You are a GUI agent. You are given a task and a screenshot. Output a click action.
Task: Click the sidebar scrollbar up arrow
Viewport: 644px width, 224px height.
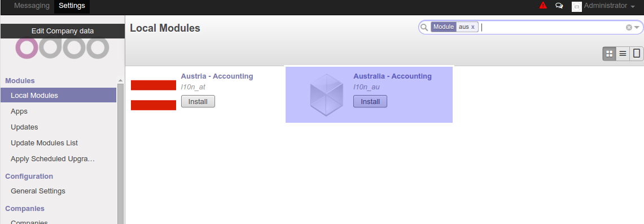click(x=120, y=80)
